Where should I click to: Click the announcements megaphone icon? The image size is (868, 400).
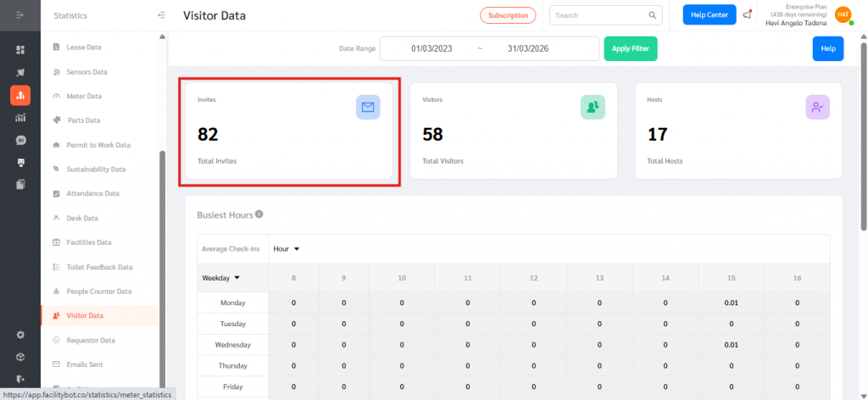coord(747,14)
